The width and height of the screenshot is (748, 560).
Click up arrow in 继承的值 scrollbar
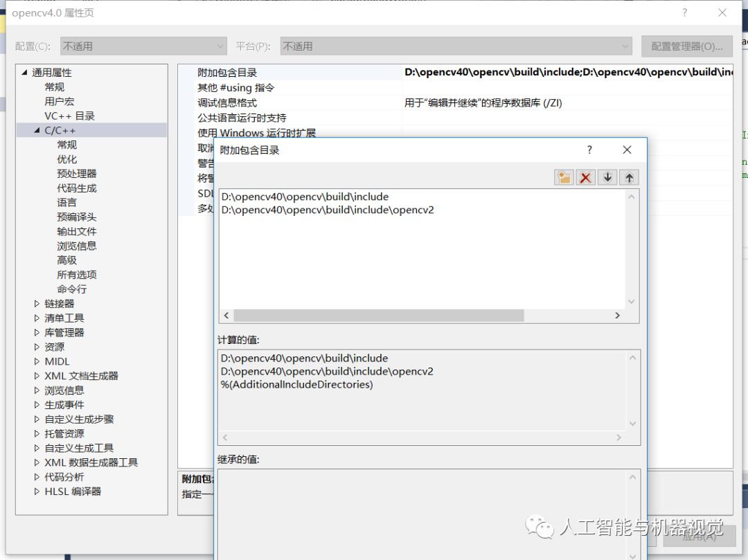tap(632, 477)
